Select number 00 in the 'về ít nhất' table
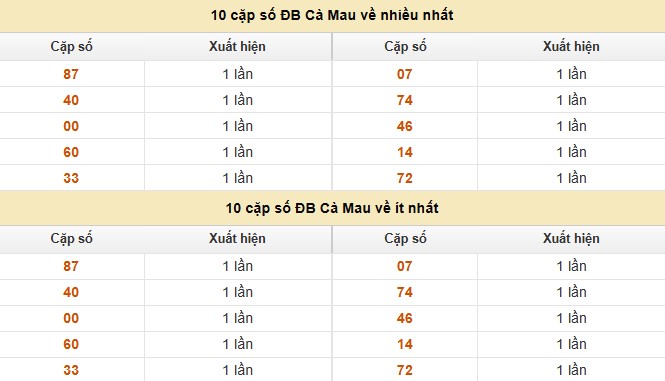The image size is (665, 381). pyautogui.click(x=71, y=318)
